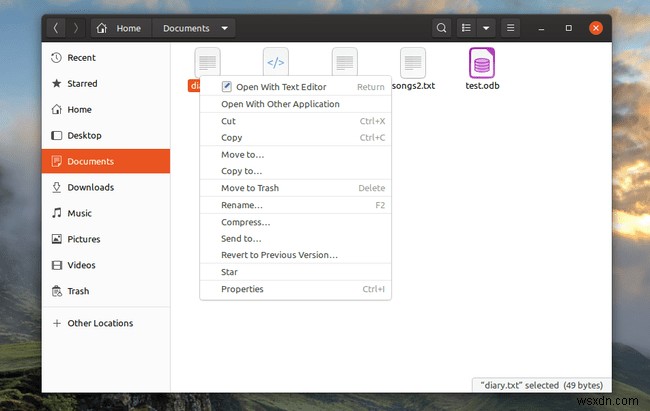Click Move to Trash in the context menu
The width and height of the screenshot is (650, 411).
point(249,188)
